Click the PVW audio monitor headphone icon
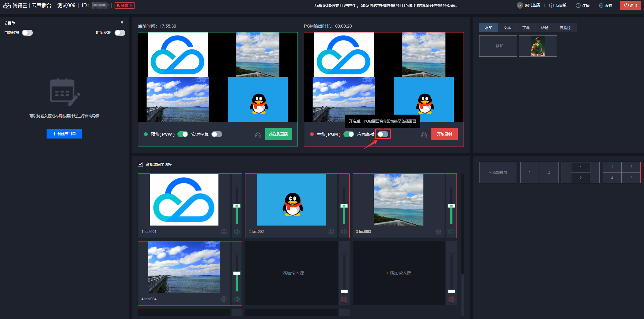The image size is (644, 319). pyautogui.click(x=258, y=135)
